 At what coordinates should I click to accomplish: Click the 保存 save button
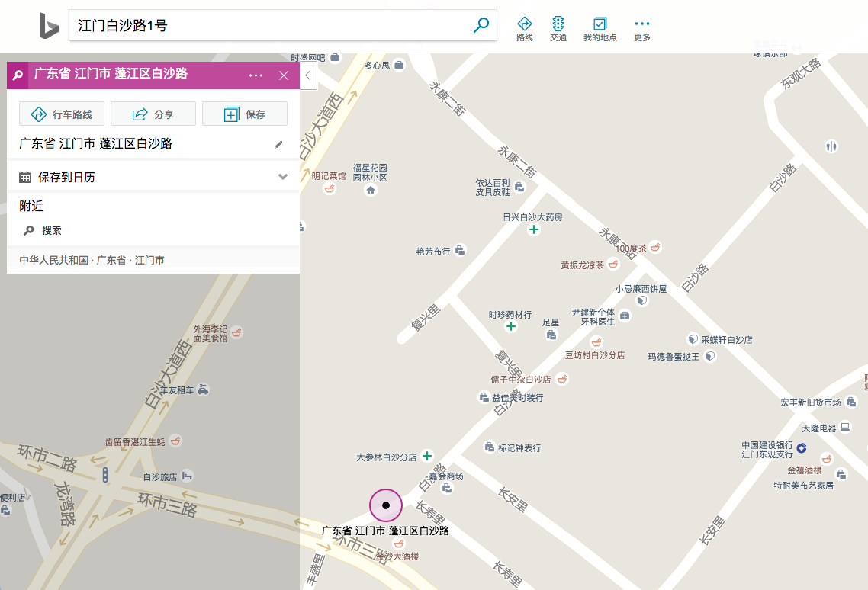(x=244, y=114)
